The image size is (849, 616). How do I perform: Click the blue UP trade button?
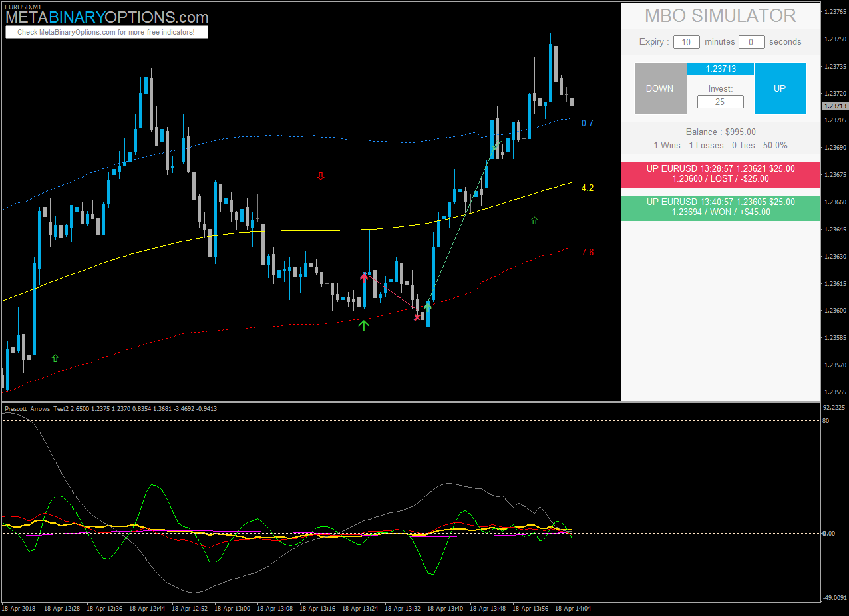(780, 88)
